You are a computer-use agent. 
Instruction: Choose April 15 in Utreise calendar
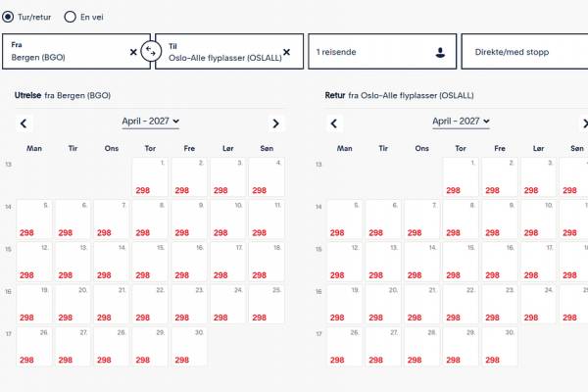click(150, 262)
